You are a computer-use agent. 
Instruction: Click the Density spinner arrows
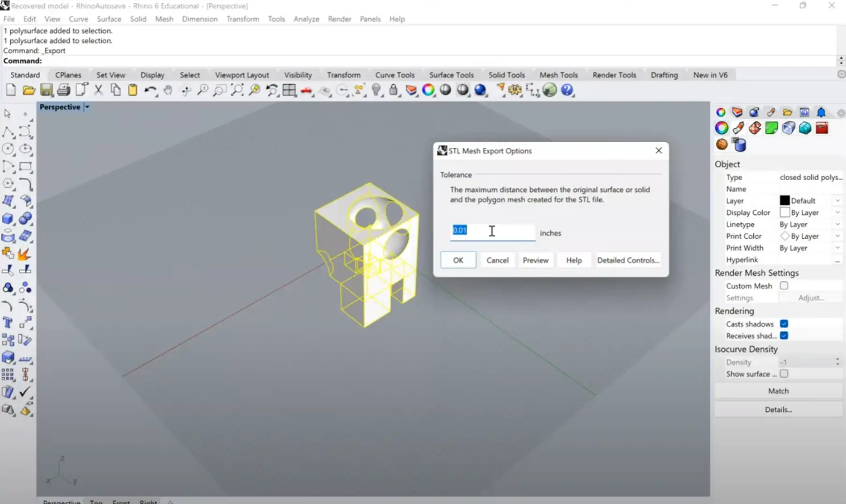point(837,362)
